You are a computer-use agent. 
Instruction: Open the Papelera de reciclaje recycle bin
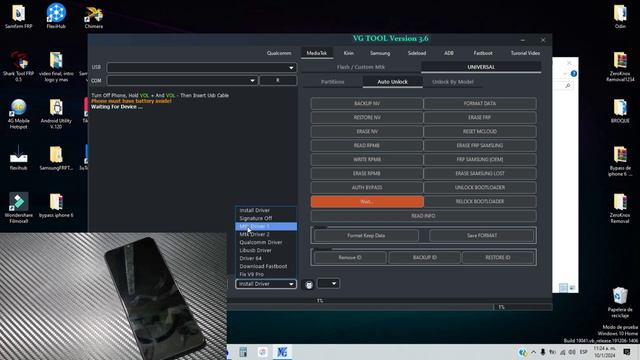620,302
